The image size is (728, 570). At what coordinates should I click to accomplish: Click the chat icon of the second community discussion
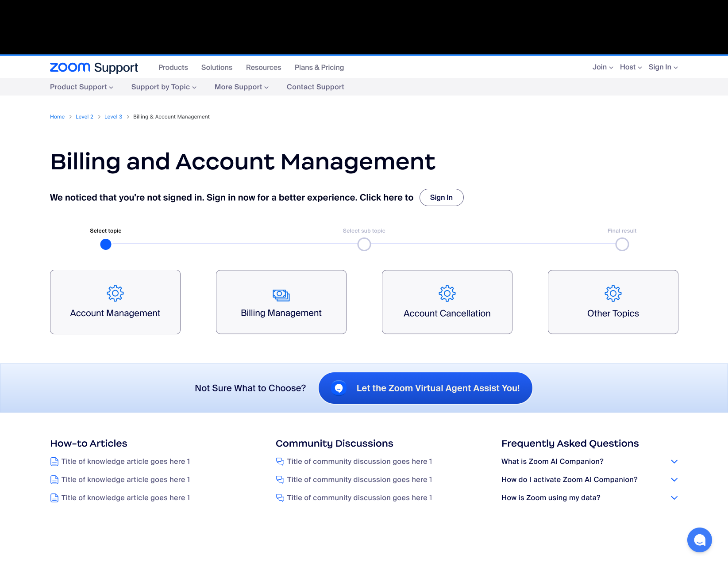pyautogui.click(x=280, y=480)
